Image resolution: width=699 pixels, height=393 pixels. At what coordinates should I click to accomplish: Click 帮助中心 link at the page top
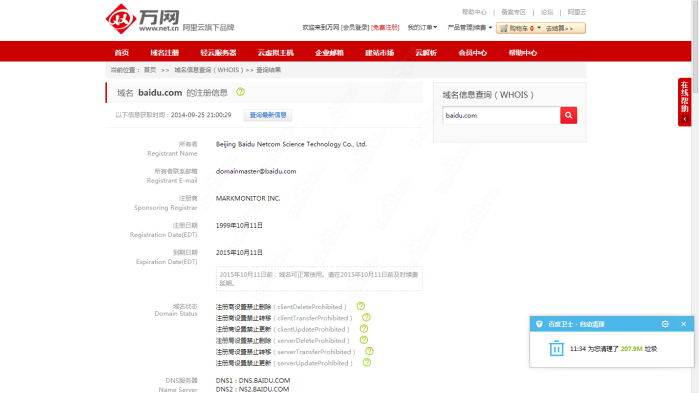coord(474,12)
